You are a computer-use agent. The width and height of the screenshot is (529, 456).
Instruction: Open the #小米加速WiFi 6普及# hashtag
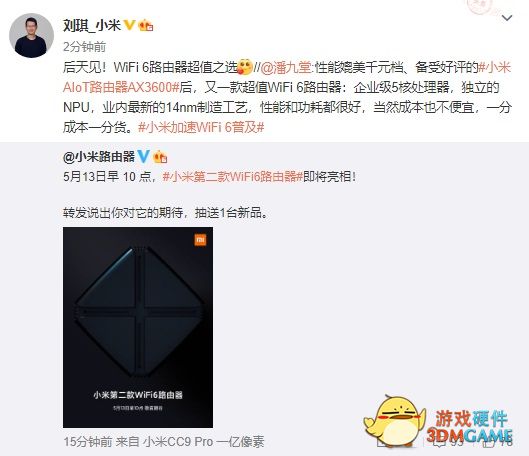(x=201, y=127)
